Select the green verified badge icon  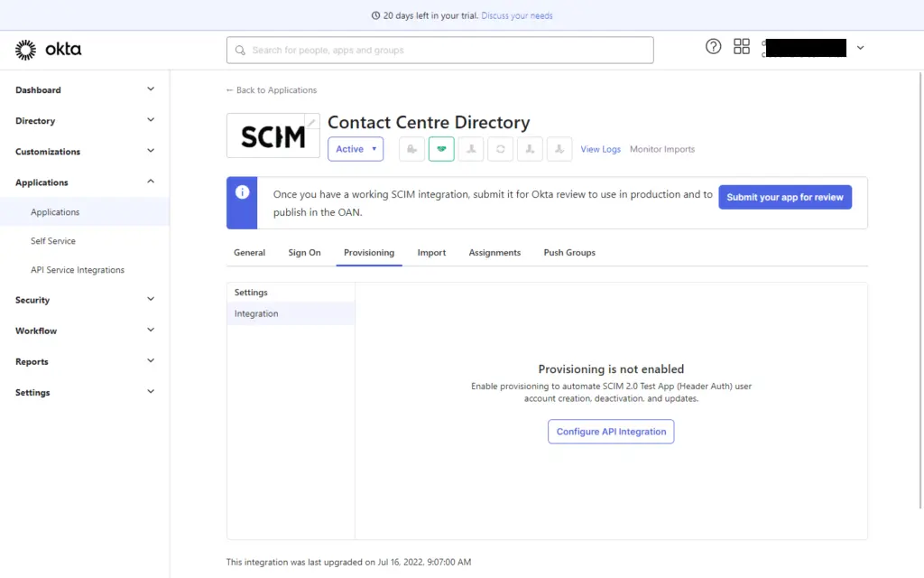pos(441,148)
